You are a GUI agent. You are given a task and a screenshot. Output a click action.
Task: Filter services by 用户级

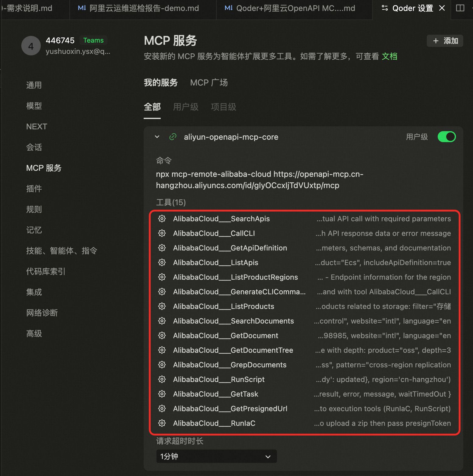tap(186, 107)
